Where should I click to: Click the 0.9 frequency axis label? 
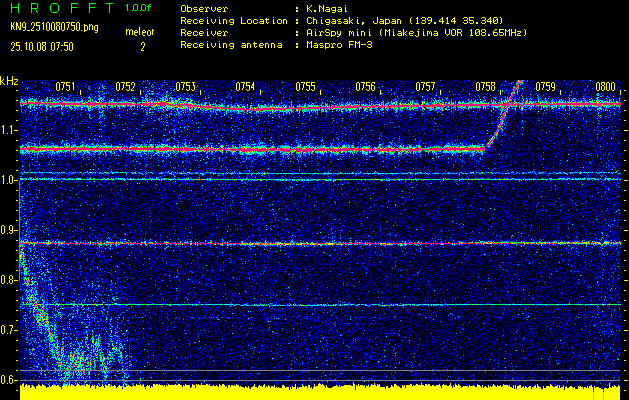point(9,229)
